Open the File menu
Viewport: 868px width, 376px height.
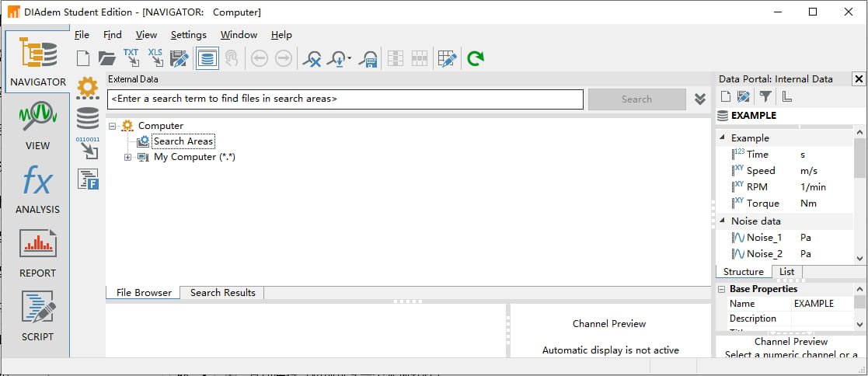coord(82,35)
